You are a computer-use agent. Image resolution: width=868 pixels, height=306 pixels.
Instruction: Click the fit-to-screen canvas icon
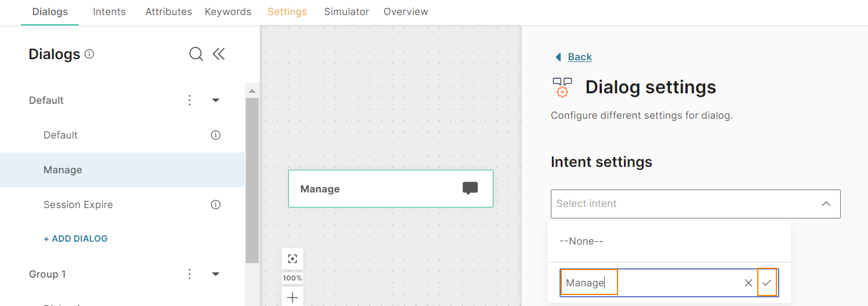(293, 259)
